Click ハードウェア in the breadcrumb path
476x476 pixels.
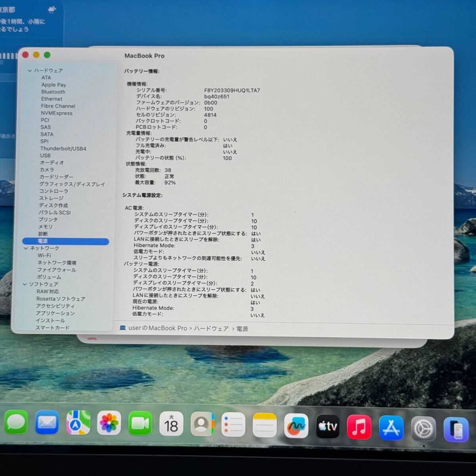coord(211,328)
